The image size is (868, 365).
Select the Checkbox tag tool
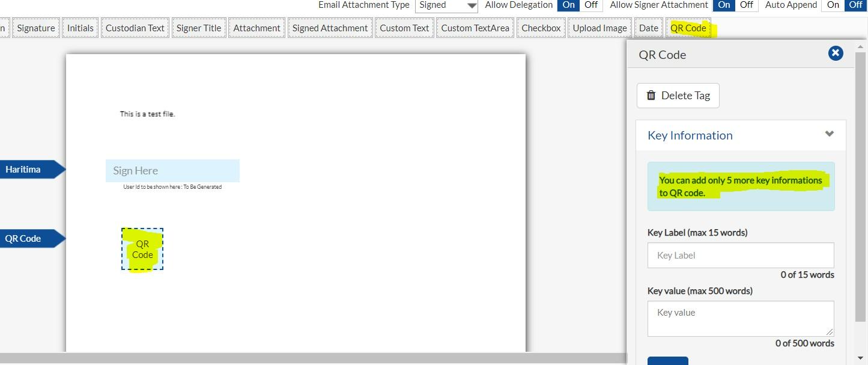tap(541, 28)
